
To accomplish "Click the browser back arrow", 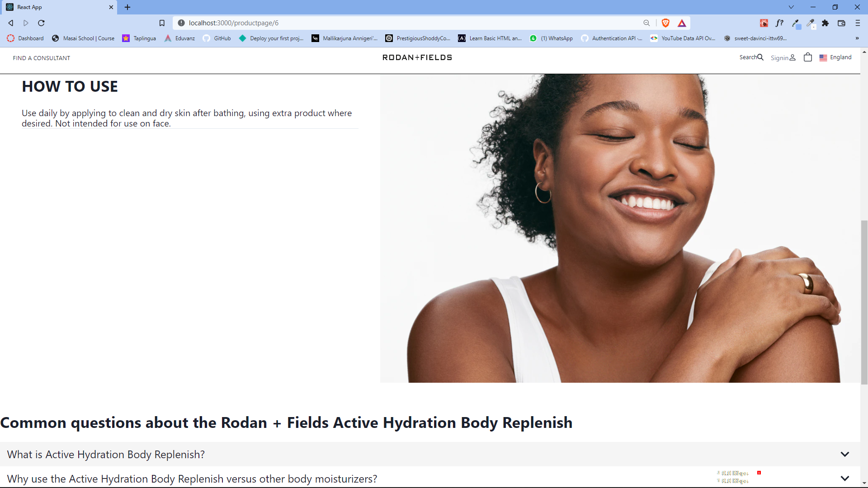I will pyautogui.click(x=11, y=23).
